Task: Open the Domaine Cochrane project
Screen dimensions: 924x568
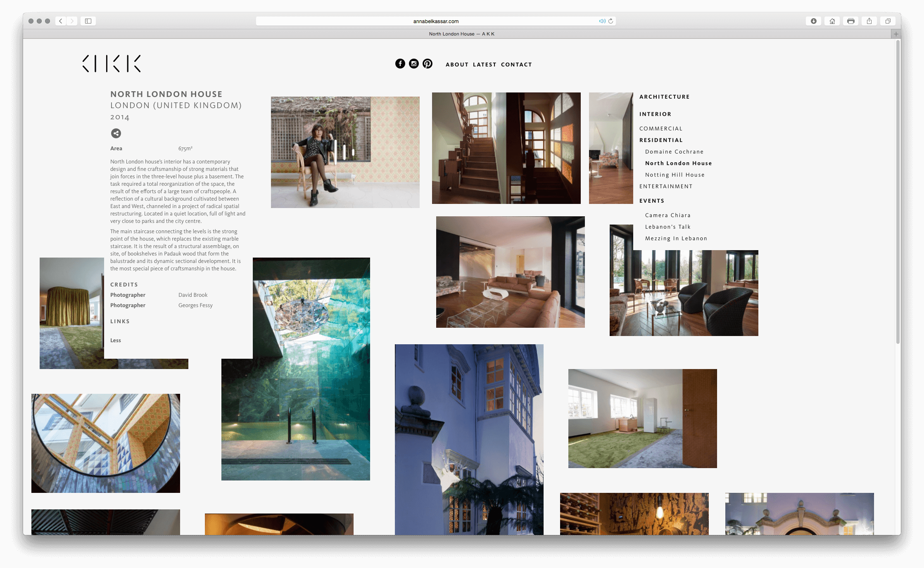Action: 674,151
